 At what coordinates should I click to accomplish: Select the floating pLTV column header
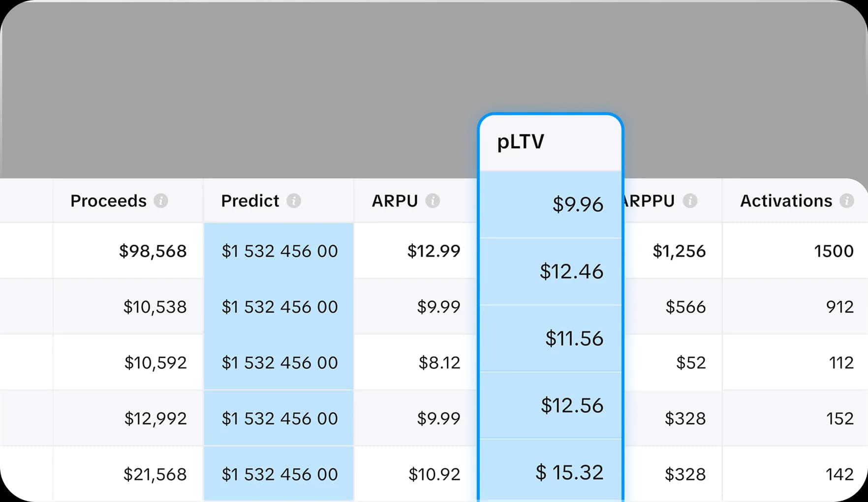[520, 142]
